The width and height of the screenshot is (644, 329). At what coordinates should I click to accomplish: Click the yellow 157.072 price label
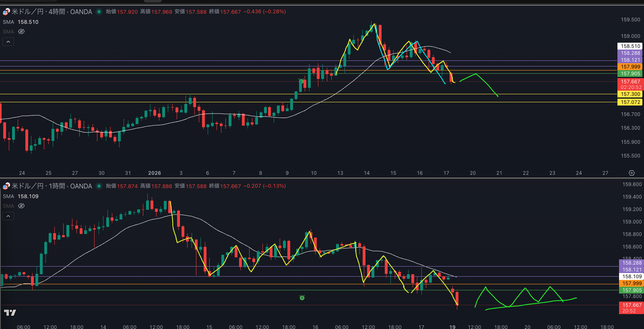(x=630, y=102)
